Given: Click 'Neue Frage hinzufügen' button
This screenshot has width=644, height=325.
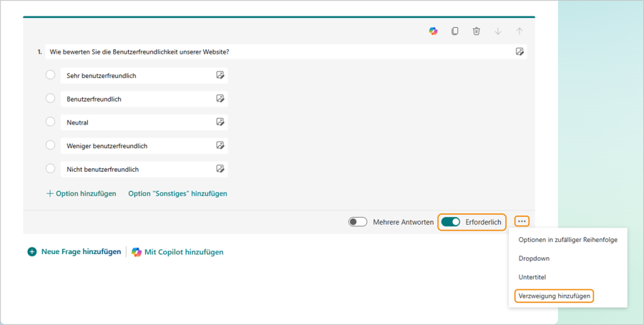Looking at the screenshot, I should click(x=74, y=252).
